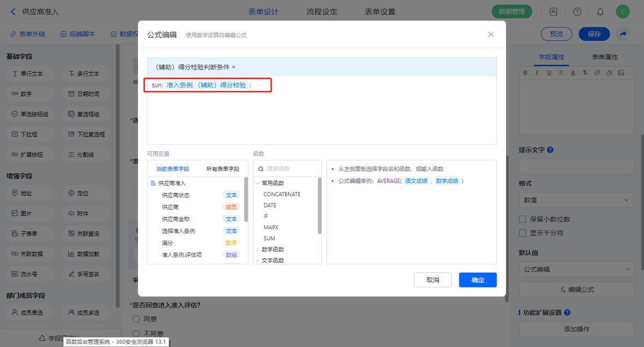Open the help question mark icon in header

(577, 11)
